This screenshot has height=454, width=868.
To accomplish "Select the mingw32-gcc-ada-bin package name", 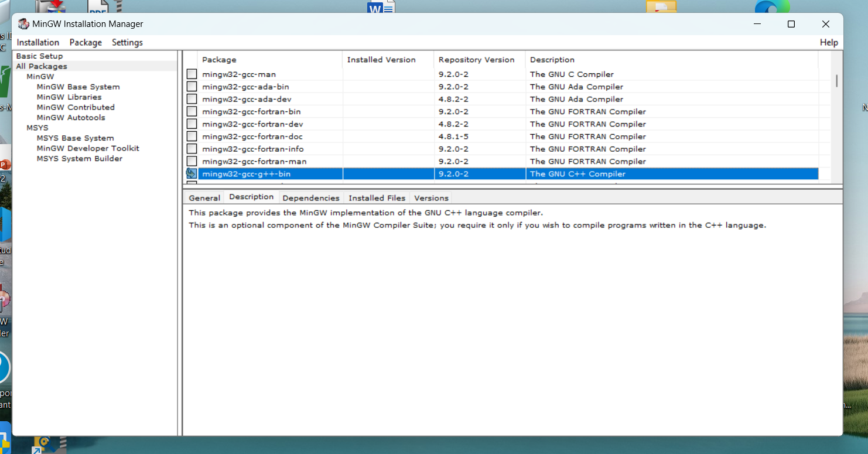I will [245, 87].
